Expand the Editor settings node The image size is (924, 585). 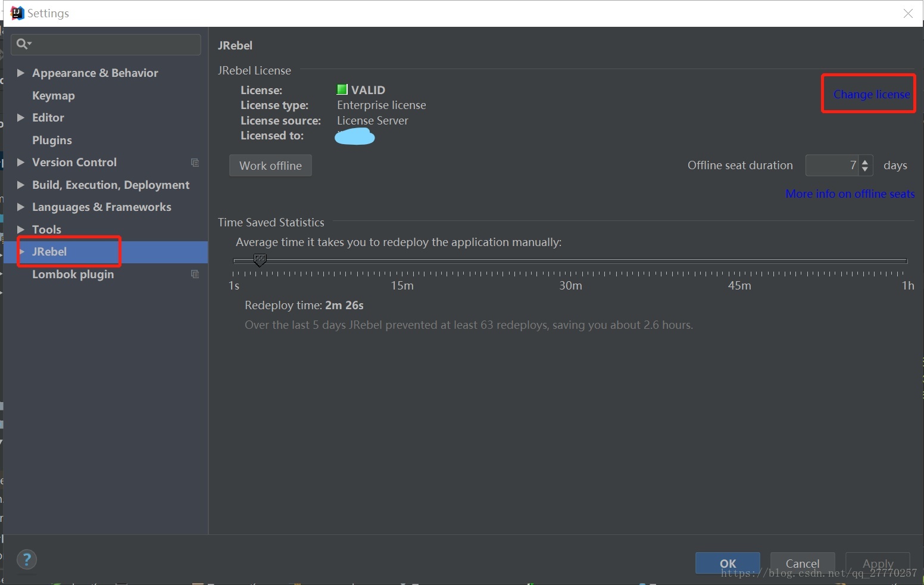20,117
